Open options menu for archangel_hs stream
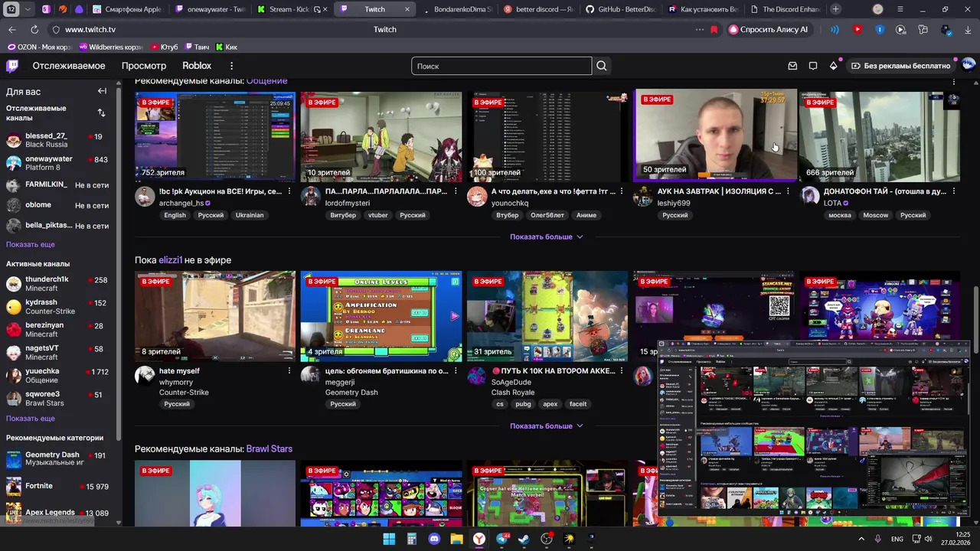This screenshot has height=551, width=980. click(x=289, y=191)
